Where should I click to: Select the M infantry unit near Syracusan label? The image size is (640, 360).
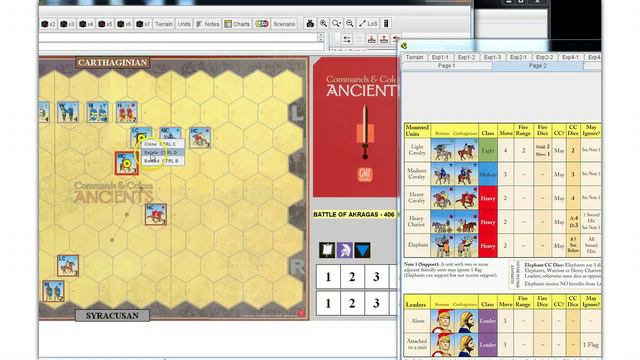pyautogui.click(x=53, y=291)
